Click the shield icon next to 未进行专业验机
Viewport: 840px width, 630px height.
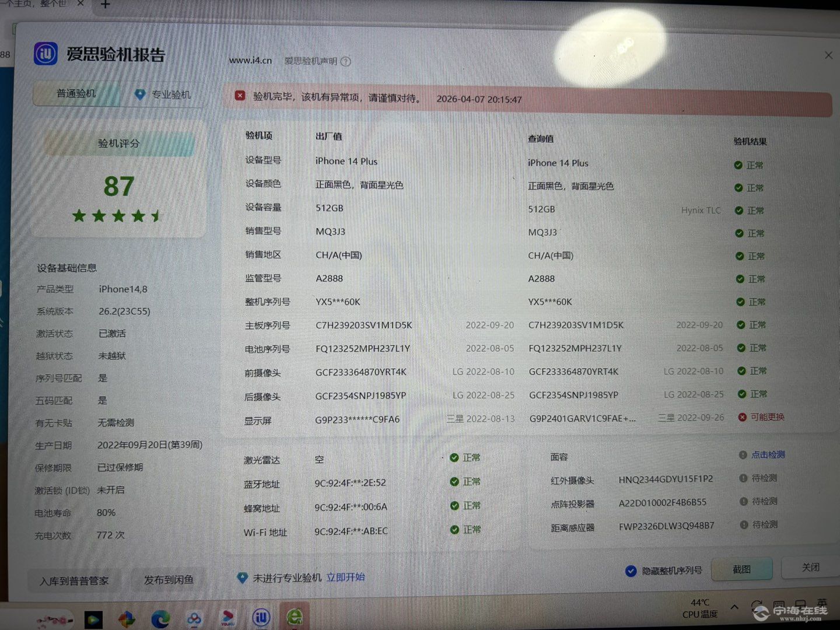242,577
